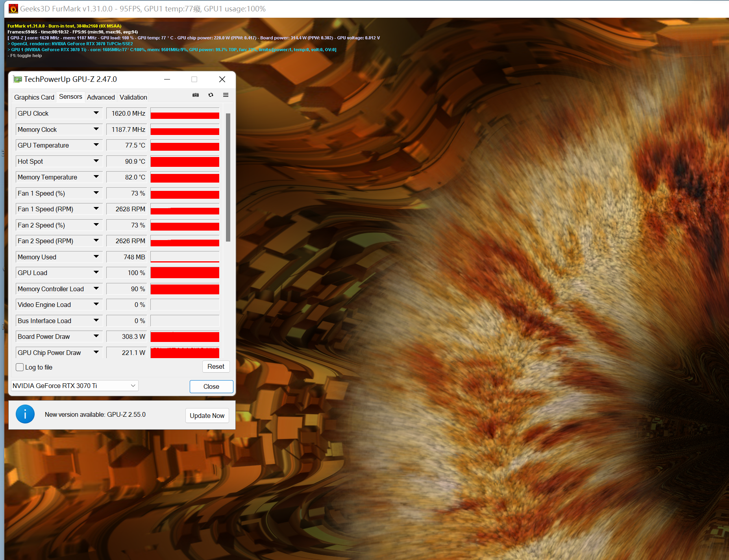Click the refresh icon in GPU-Z toolbar

(x=211, y=95)
